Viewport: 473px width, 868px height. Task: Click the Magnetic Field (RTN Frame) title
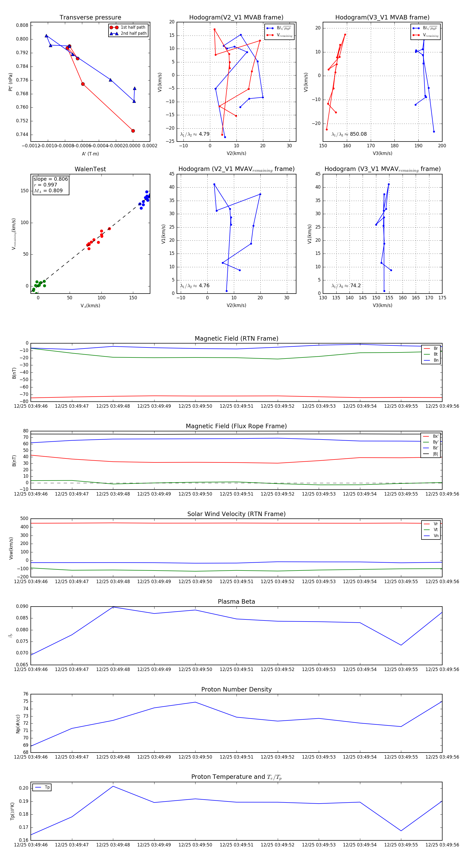point(236,339)
